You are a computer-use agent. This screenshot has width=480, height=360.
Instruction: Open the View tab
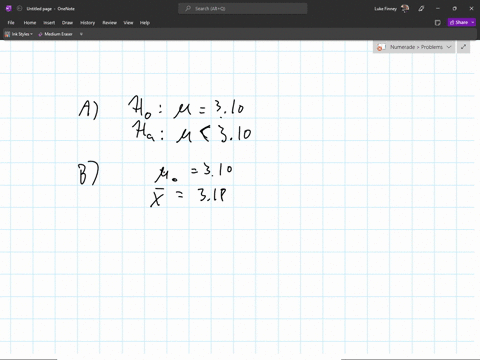tap(128, 23)
